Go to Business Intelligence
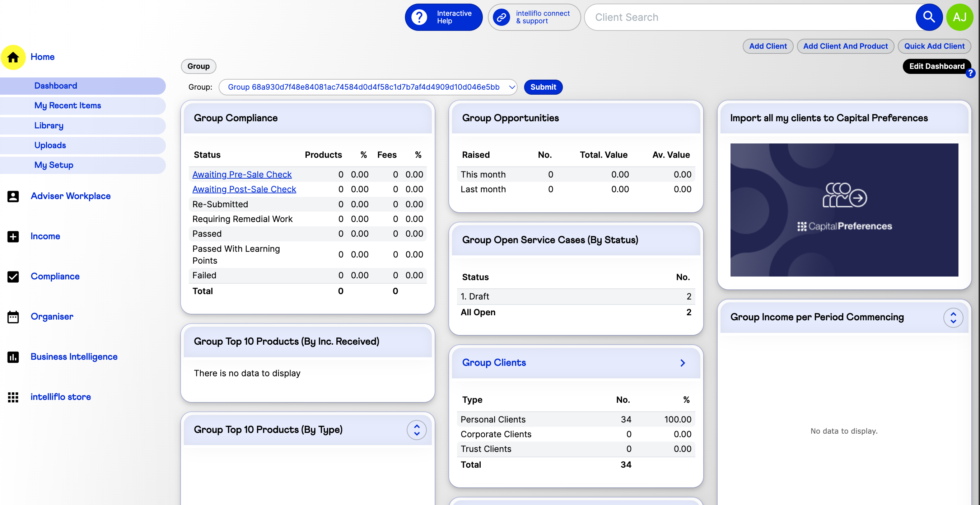The width and height of the screenshot is (980, 505). click(x=74, y=357)
